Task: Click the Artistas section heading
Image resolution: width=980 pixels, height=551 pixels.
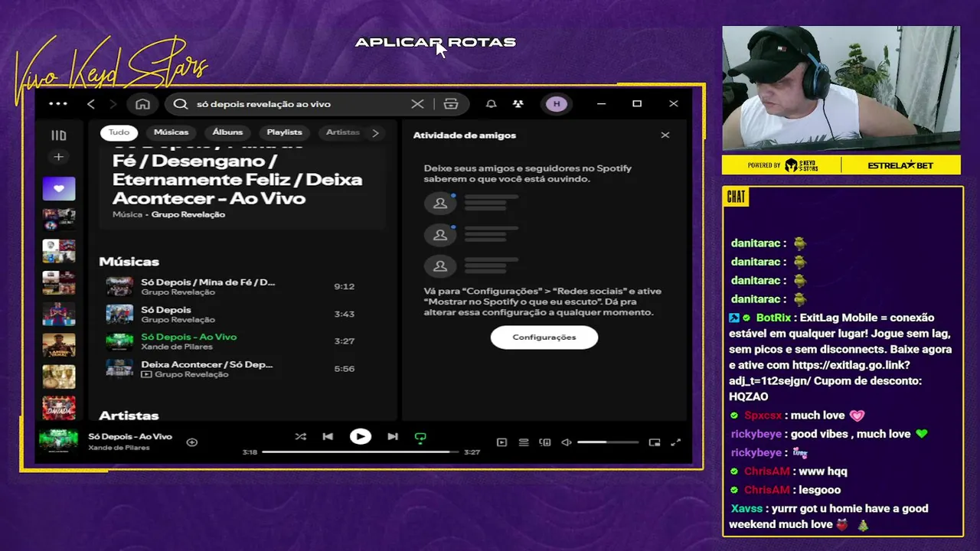Action: tap(129, 415)
